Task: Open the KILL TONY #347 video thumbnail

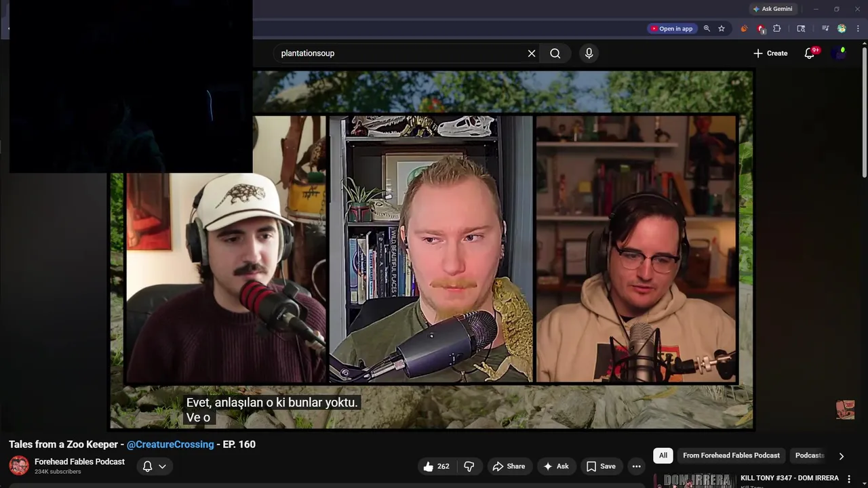Action: [694, 481]
